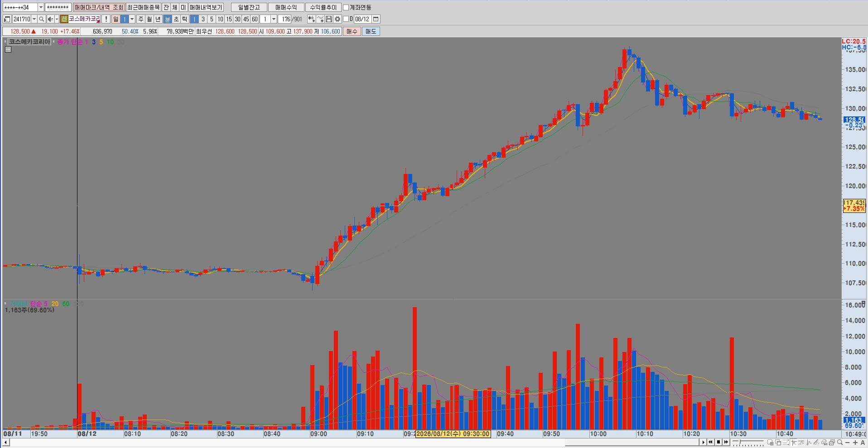868x448 pixels.
Task: Click the magnifier zoom icon at bottom right
Action: 839,442
